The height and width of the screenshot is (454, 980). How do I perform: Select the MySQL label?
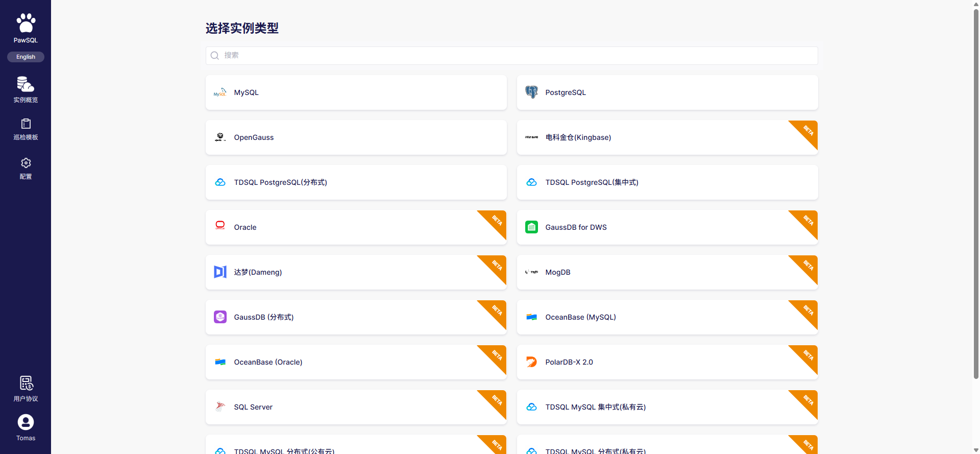246,92
